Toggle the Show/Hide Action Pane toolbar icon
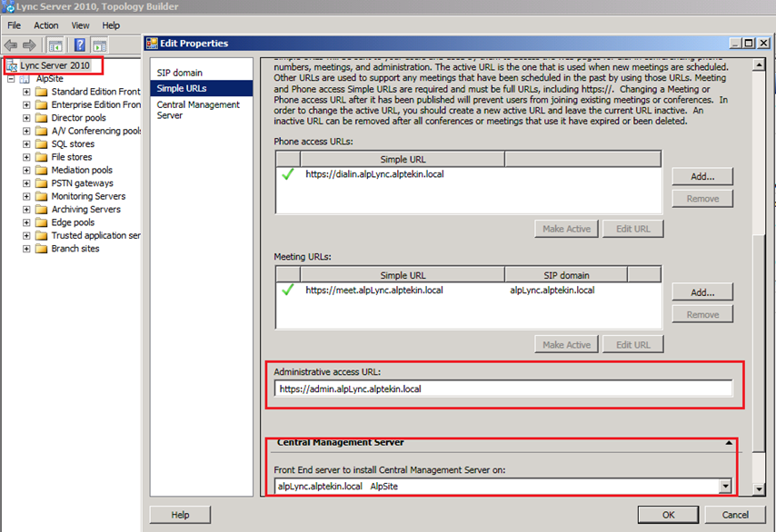 [x=99, y=45]
